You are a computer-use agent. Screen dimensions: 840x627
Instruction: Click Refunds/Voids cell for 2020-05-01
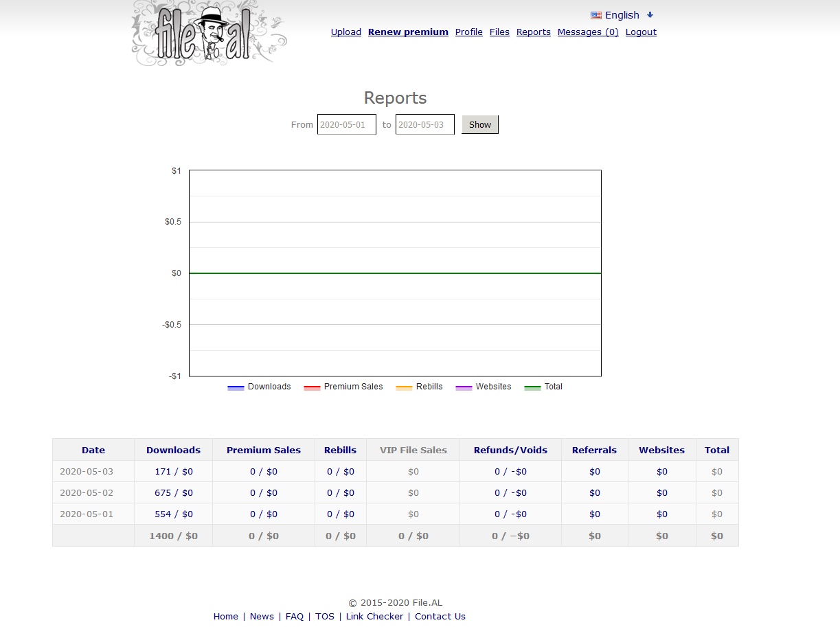click(510, 514)
